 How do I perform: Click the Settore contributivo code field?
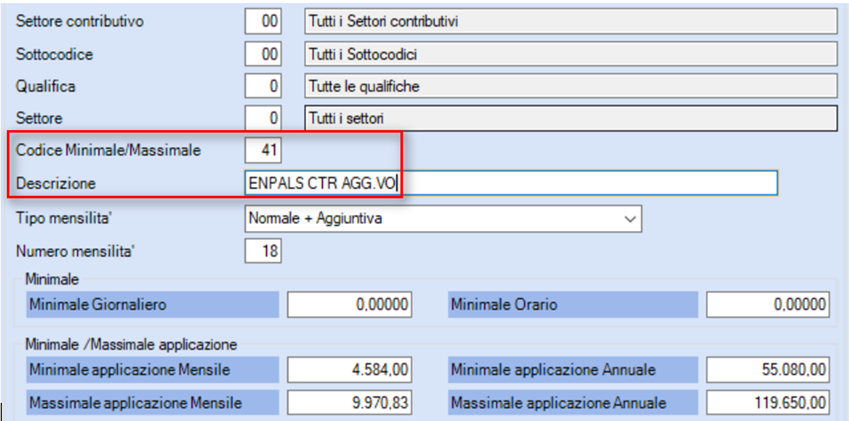[263, 22]
